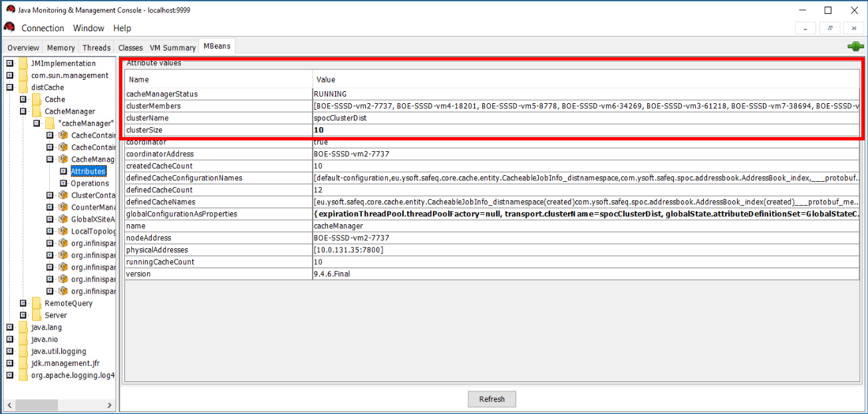Expand the Server folder node
The width and height of the screenshot is (868, 414).
pyautogui.click(x=23, y=315)
